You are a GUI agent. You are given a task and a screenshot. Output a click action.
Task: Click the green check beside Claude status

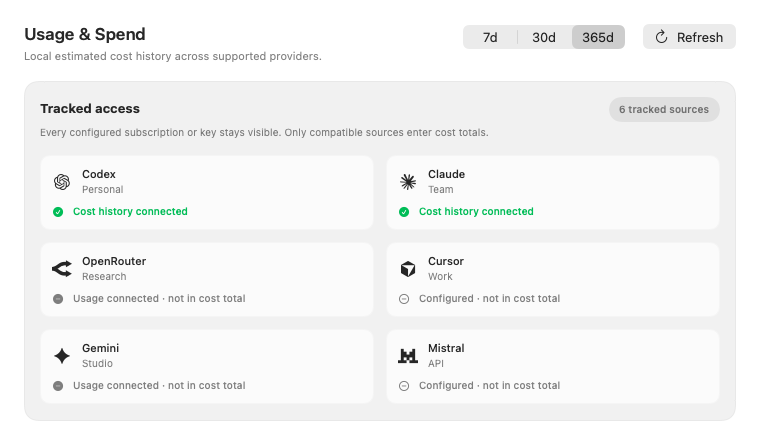(x=404, y=212)
